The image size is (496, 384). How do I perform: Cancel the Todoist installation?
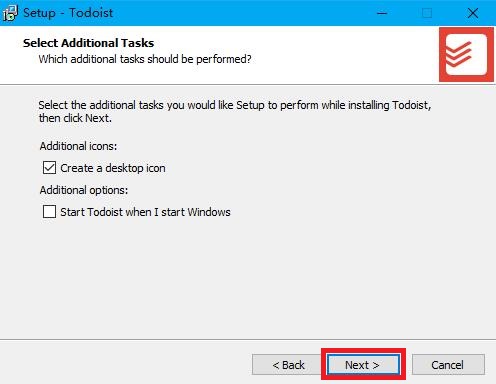point(448,365)
